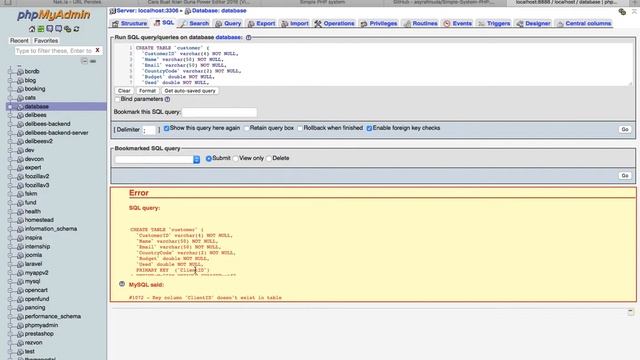The height and width of the screenshot is (360, 640).
Task: Enable Bind parameters checkbox
Action: [118, 99]
